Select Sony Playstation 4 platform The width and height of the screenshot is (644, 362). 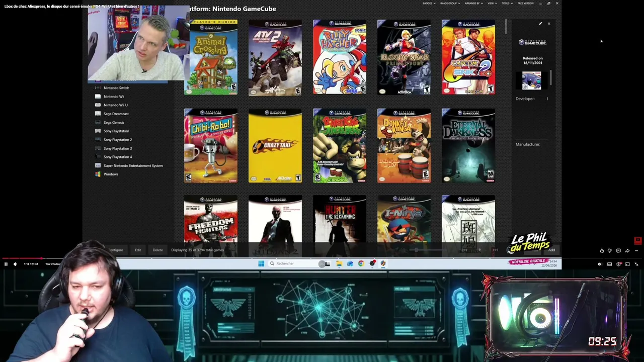click(118, 157)
